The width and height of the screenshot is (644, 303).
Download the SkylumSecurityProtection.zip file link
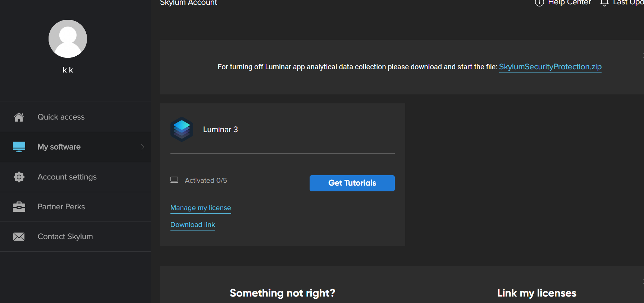coord(550,67)
